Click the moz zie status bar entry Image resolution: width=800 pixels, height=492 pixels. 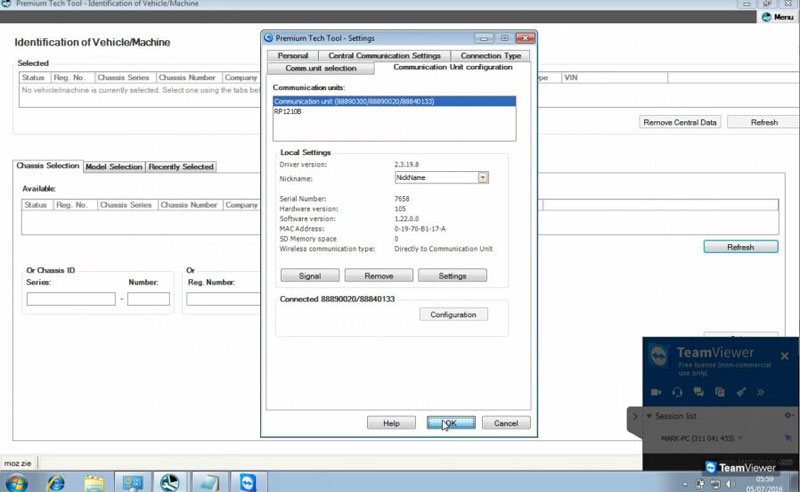tap(18, 463)
